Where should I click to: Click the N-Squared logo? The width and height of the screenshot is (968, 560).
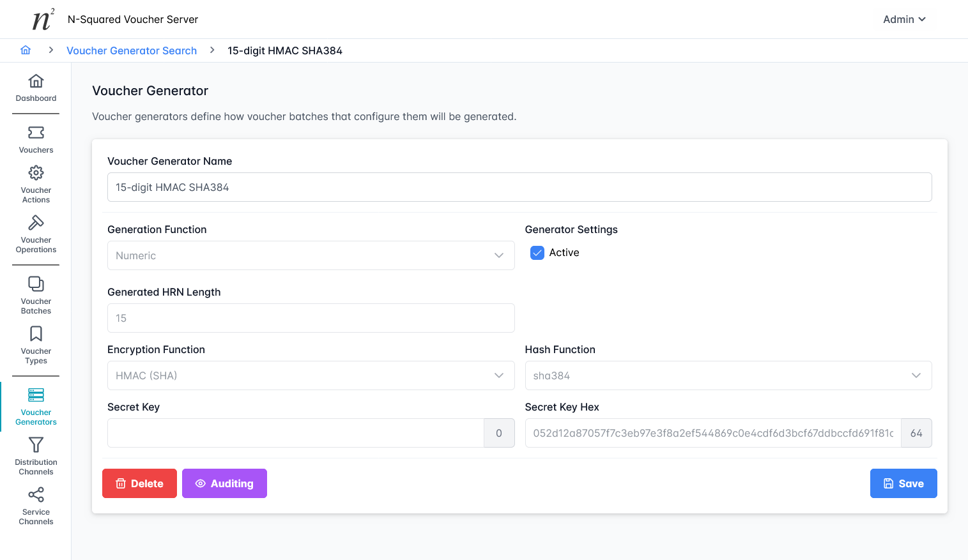pos(43,20)
